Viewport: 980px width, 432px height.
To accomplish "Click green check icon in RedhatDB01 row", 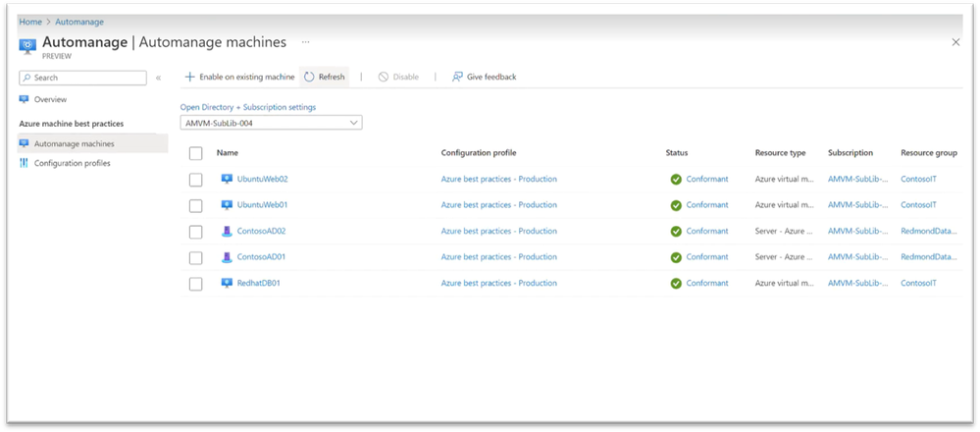I will [676, 283].
